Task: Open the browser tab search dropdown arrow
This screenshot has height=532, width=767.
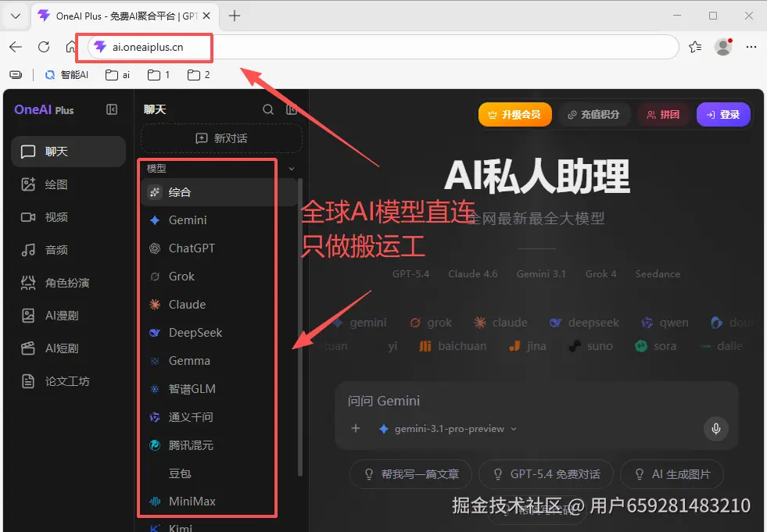Action: click(16, 16)
